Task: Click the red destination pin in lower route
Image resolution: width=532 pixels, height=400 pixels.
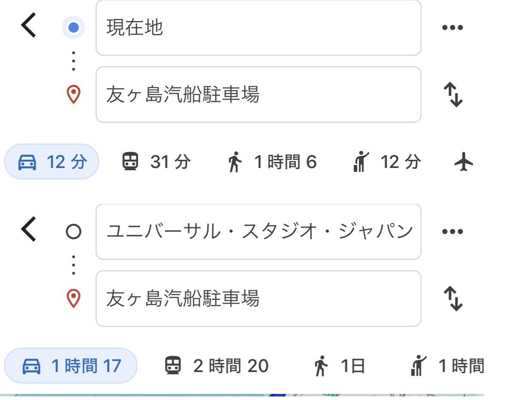Action: (x=73, y=299)
